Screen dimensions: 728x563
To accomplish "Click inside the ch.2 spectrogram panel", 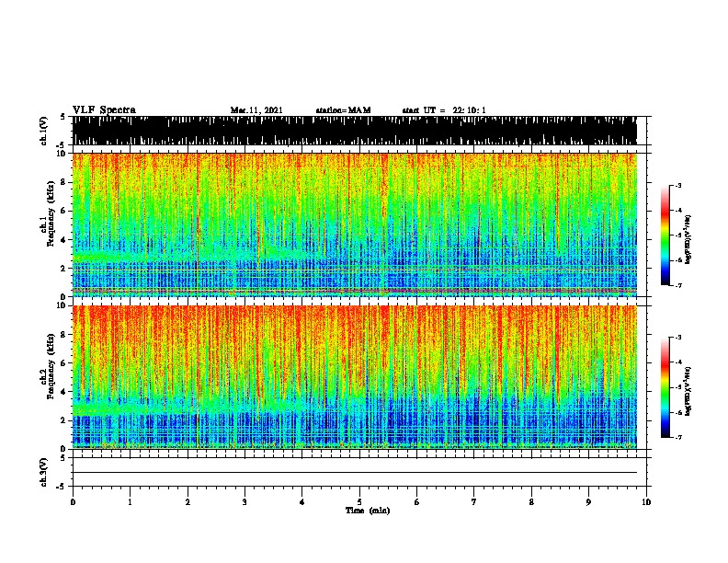I will (x=355, y=377).
